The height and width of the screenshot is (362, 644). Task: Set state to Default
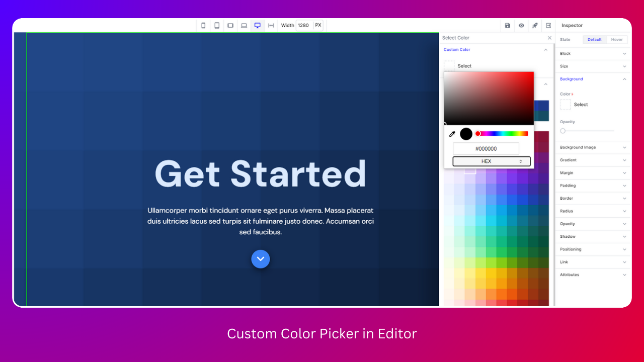click(594, 40)
